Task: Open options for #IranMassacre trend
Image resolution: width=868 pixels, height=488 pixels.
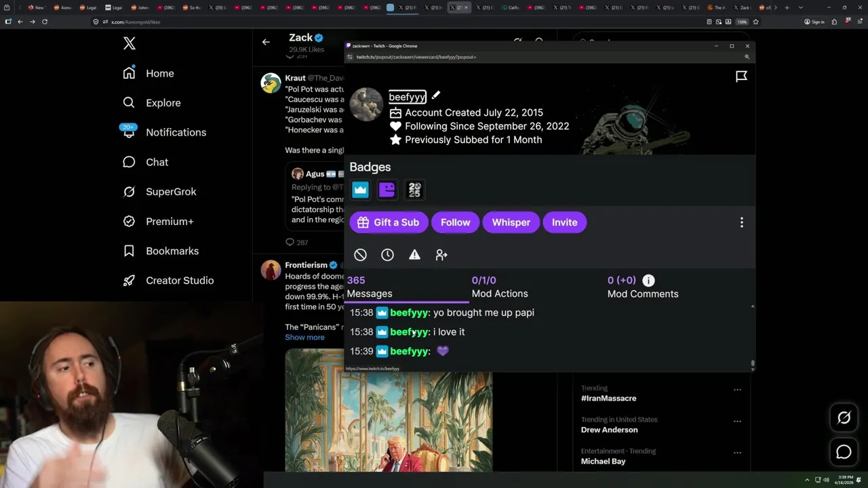Action: [x=737, y=390]
